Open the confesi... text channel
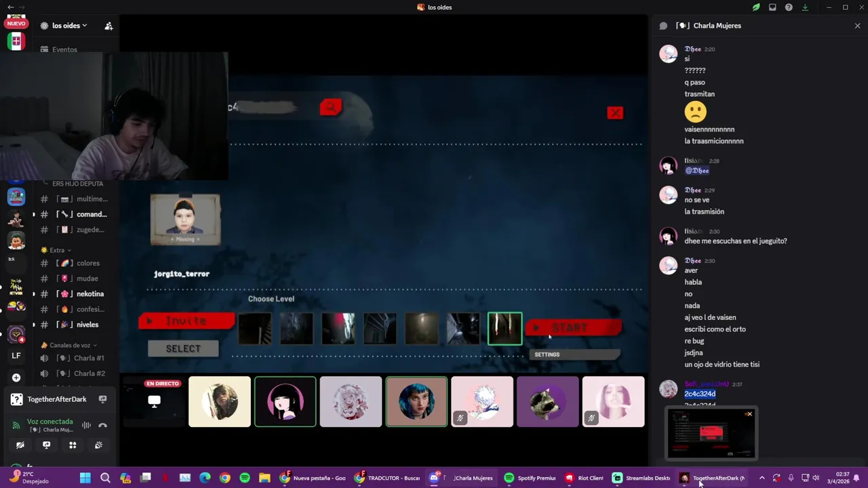The height and width of the screenshot is (488, 868). pos(75,309)
